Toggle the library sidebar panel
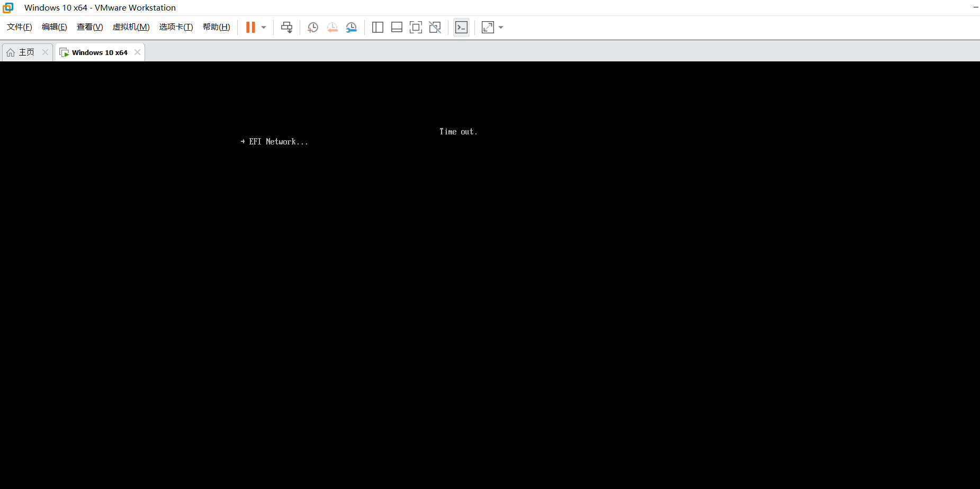This screenshot has height=489, width=980. tap(377, 28)
